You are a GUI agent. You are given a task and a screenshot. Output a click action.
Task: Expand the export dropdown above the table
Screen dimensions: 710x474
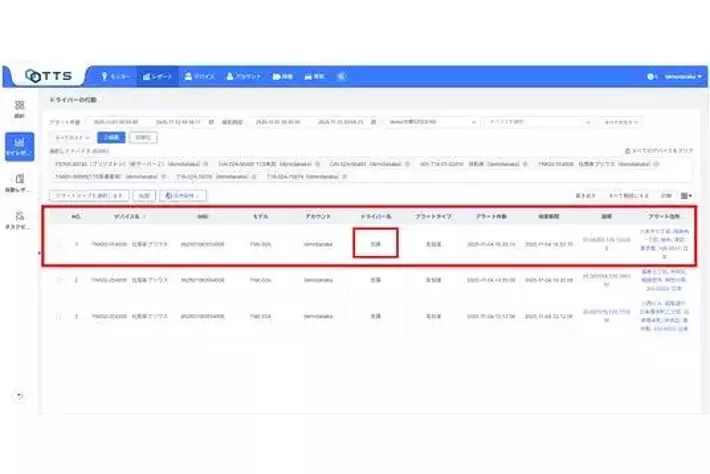click(183, 196)
